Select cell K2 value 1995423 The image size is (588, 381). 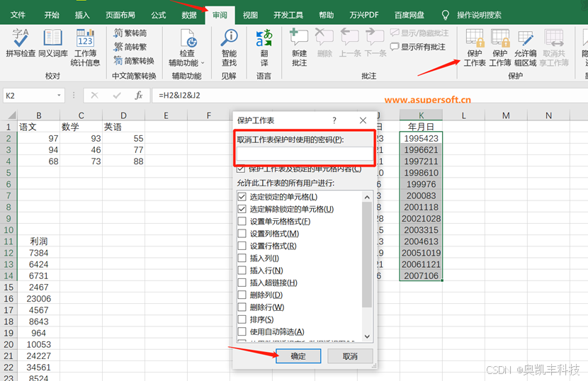point(421,138)
